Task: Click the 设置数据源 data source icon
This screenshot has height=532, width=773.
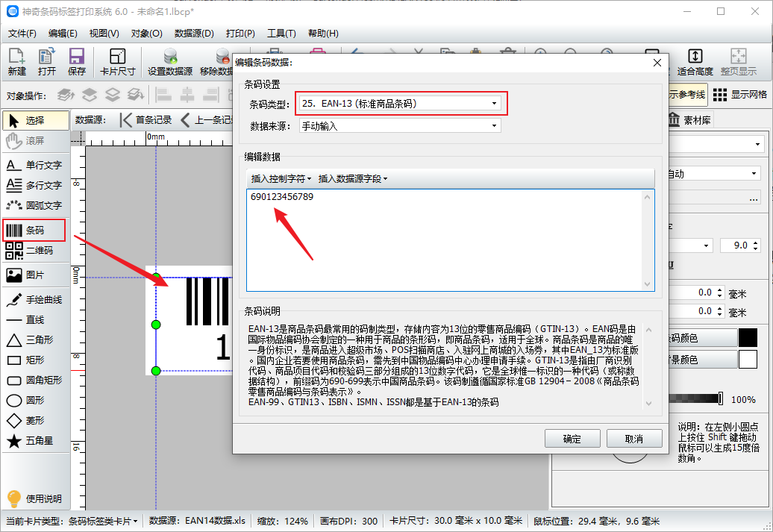Action: (x=170, y=62)
